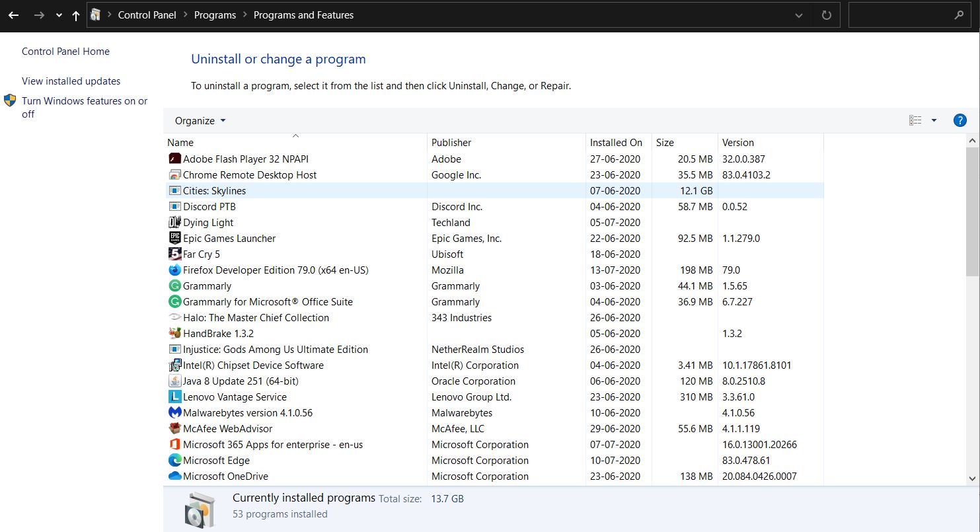Click the McAfee WebAdvisor icon
This screenshot has height=532, width=980.
(174, 428)
